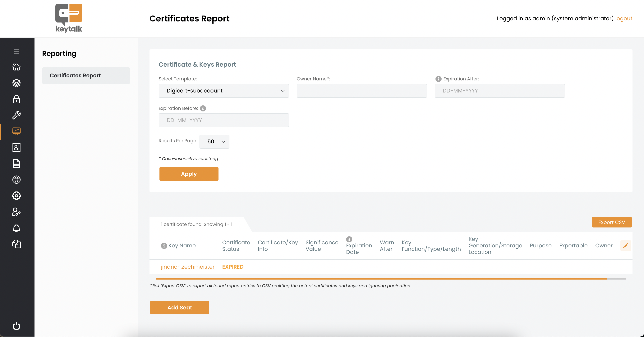
Task: Click the Owner Name input field
Action: click(x=361, y=91)
